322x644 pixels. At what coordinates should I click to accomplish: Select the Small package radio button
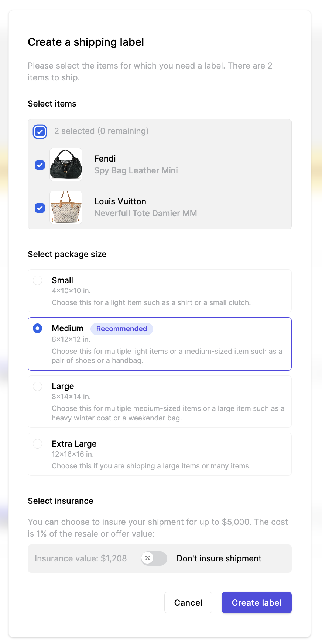(x=38, y=280)
